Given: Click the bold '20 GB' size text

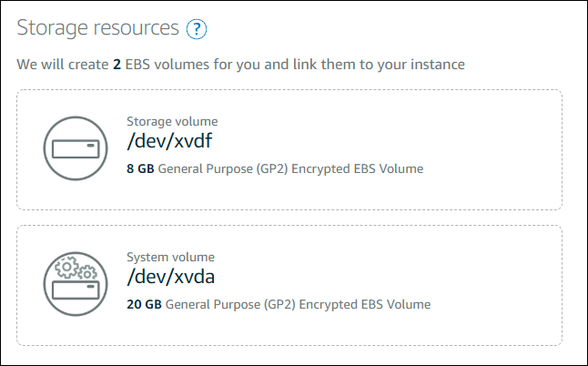Looking at the screenshot, I should click(x=145, y=304).
